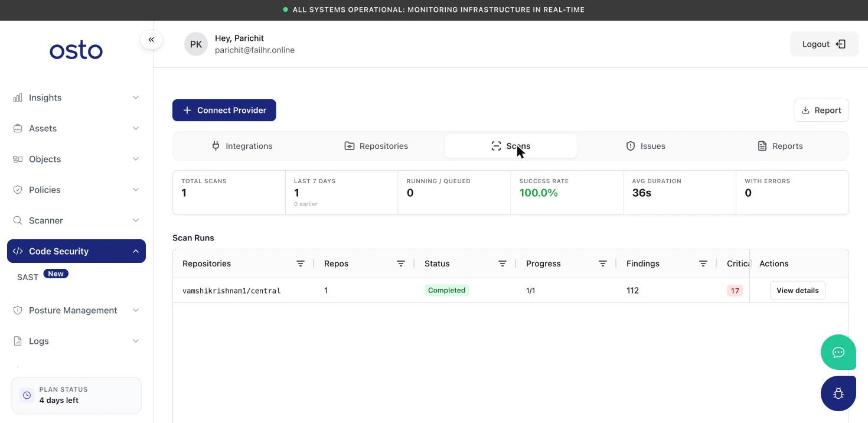
Task: Click the Policies shield icon
Action: click(18, 190)
